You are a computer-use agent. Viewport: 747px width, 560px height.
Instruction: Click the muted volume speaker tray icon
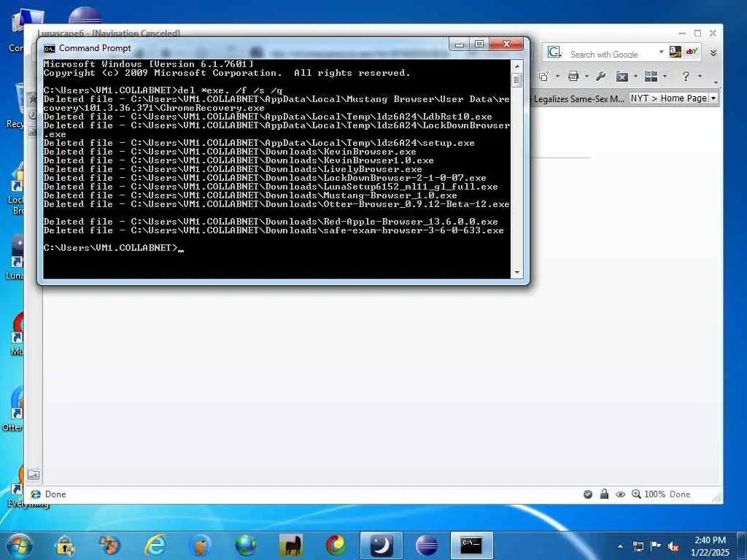673,547
